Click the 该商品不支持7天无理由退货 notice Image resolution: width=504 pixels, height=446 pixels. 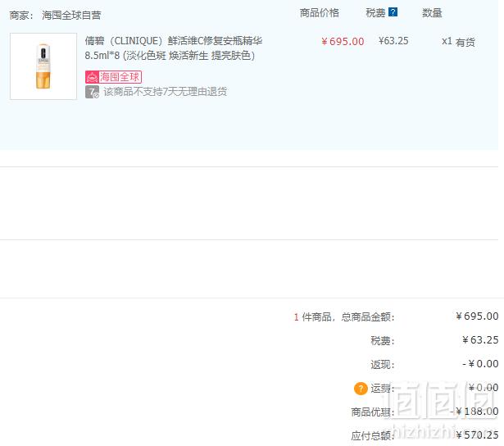[x=166, y=92]
